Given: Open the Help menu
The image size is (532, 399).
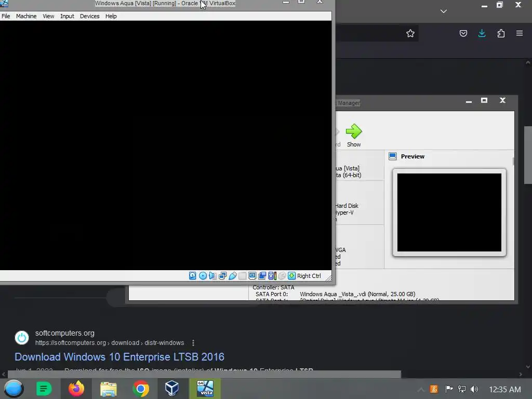Looking at the screenshot, I should (x=111, y=16).
